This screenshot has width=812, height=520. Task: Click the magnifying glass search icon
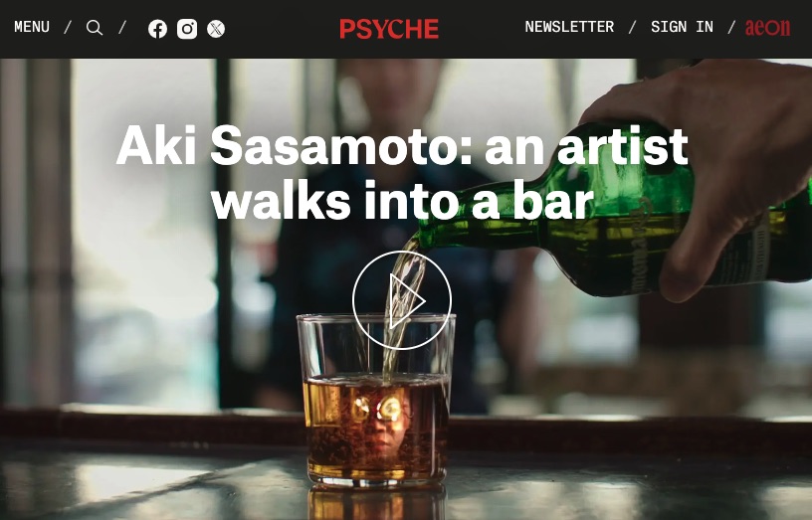pos(95,28)
